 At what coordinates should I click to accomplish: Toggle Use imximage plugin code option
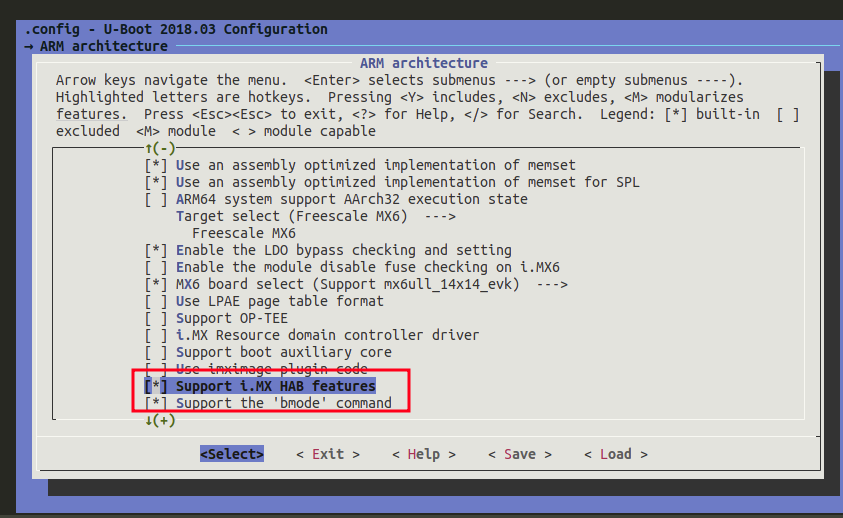pos(156,370)
